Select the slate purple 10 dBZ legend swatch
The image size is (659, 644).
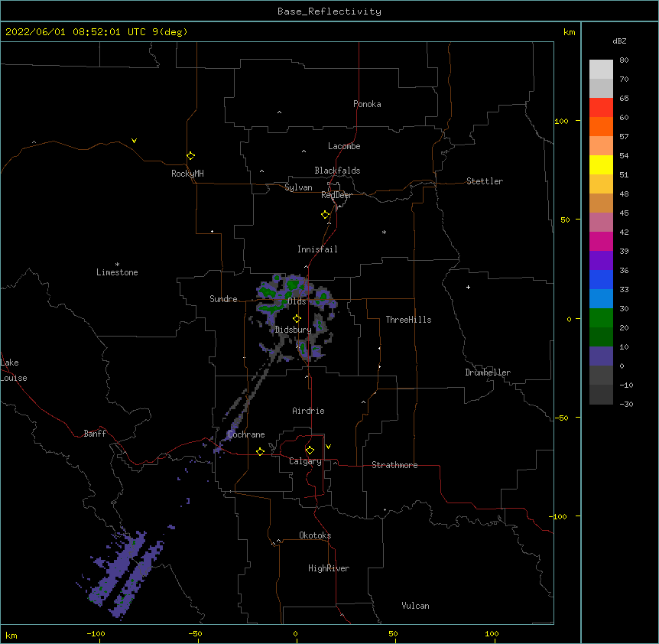click(601, 356)
